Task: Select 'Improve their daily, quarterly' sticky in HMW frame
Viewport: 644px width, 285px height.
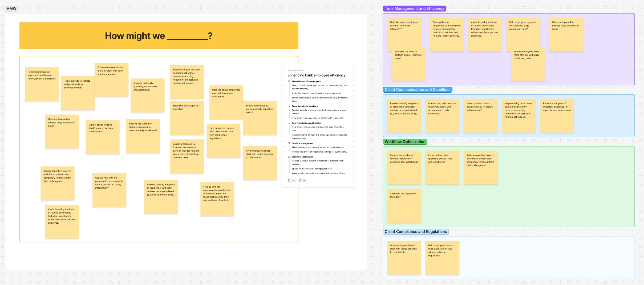Action: (148, 95)
